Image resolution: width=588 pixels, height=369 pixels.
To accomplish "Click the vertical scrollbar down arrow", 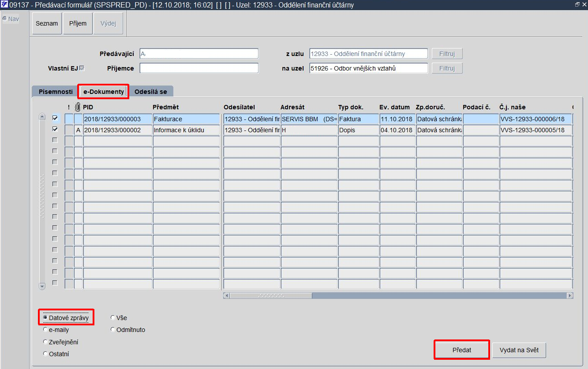I will point(42,286).
